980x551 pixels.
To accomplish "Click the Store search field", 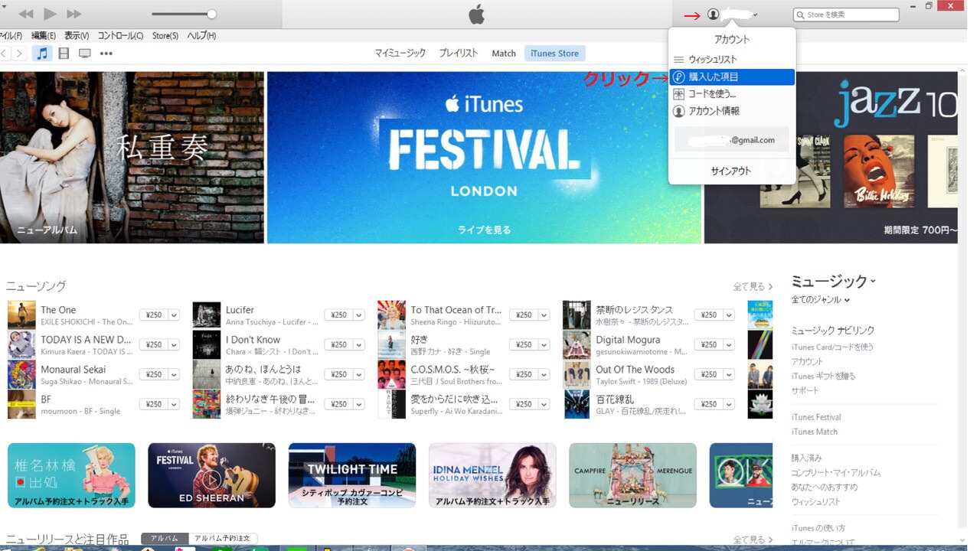I will point(846,15).
